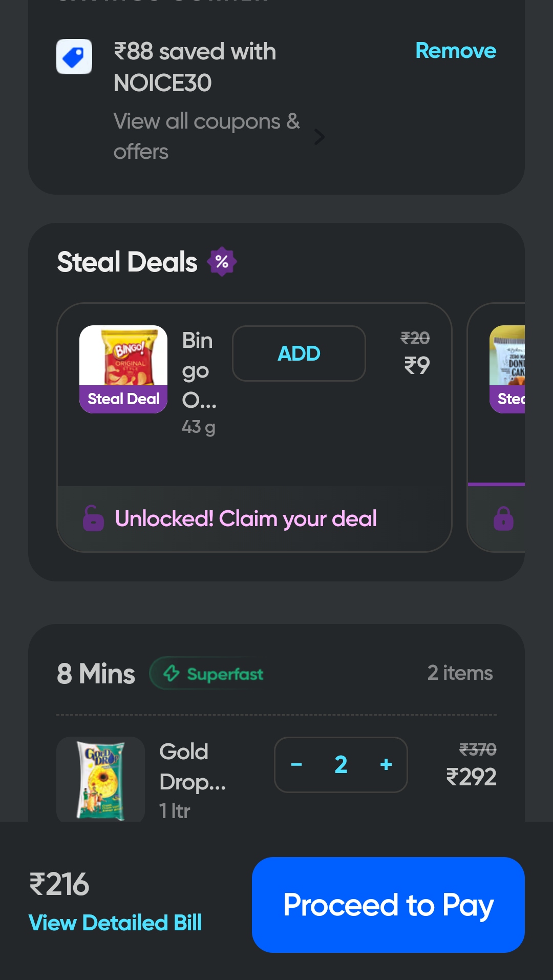
Task: Open the Gold Drop oil product image
Action: tap(101, 780)
